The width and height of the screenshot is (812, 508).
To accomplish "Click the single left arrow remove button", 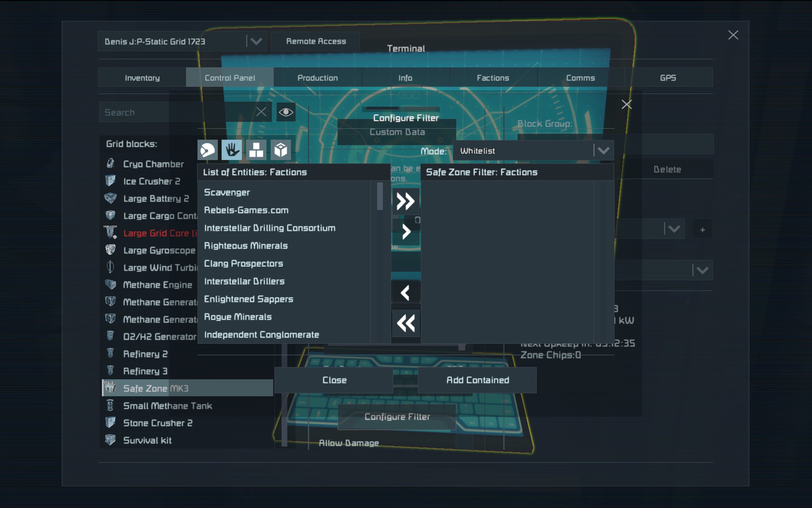I will click(406, 293).
